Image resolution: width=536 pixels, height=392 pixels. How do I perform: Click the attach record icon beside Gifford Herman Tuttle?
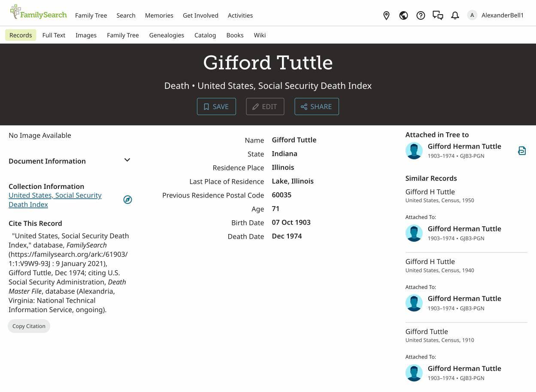click(522, 151)
